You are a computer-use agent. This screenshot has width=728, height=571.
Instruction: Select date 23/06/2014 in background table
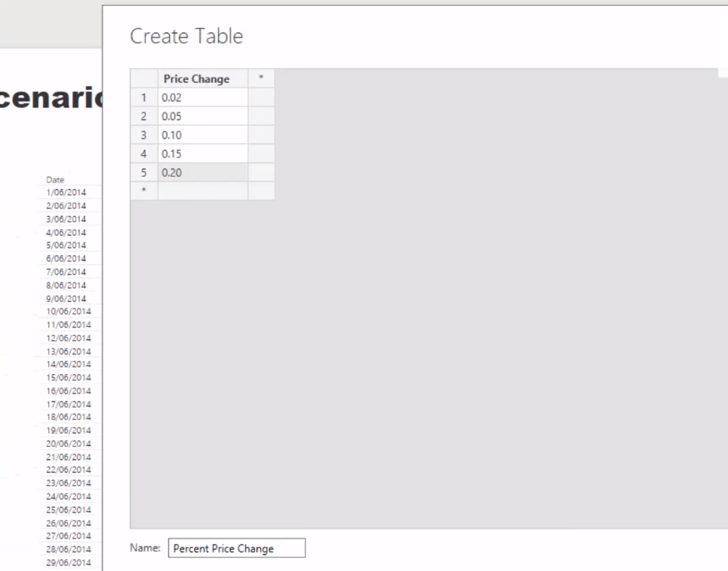pyautogui.click(x=68, y=483)
